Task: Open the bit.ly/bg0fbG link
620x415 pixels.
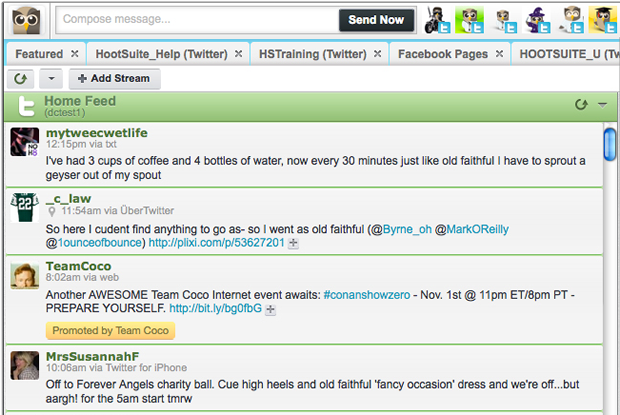Action: (215, 308)
